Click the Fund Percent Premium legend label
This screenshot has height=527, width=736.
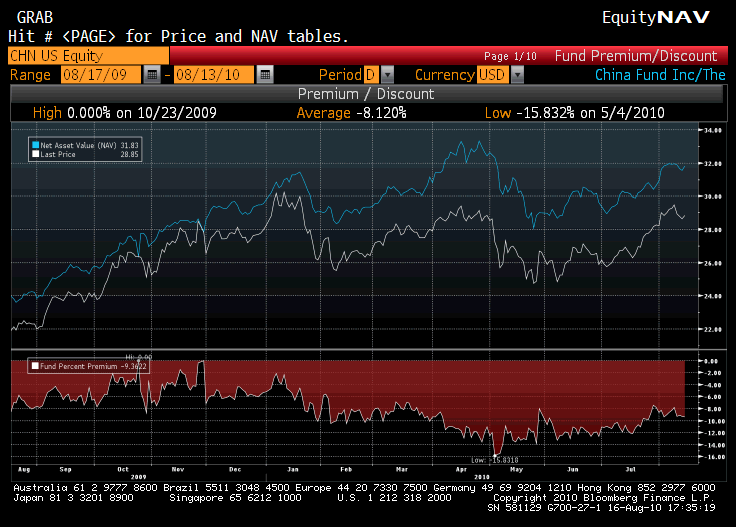[x=78, y=366]
